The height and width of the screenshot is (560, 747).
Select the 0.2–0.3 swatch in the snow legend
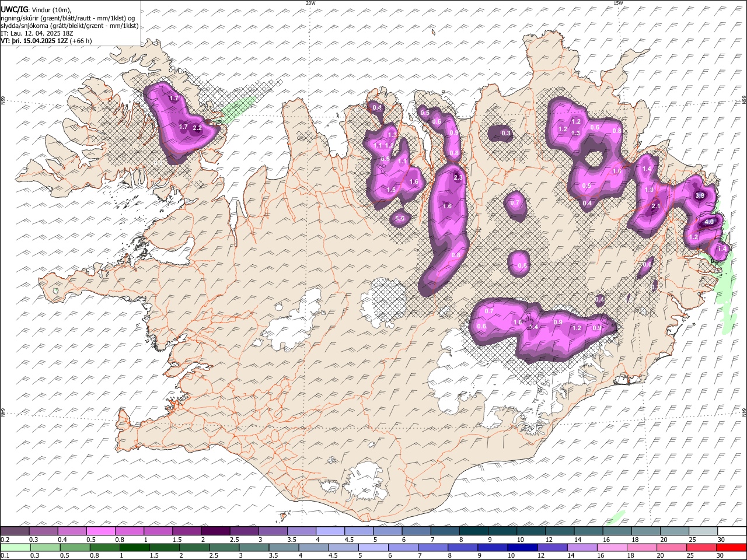(15, 531)
